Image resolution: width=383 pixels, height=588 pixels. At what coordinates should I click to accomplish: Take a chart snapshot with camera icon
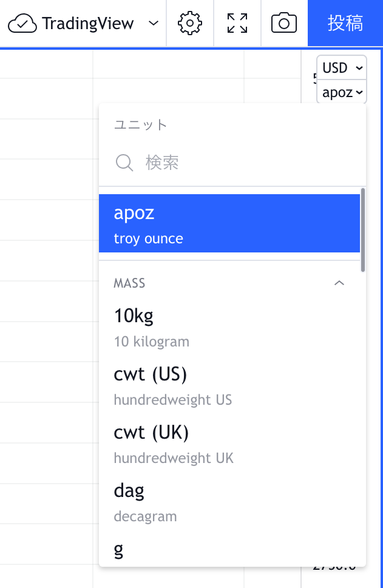pos(284,24)
